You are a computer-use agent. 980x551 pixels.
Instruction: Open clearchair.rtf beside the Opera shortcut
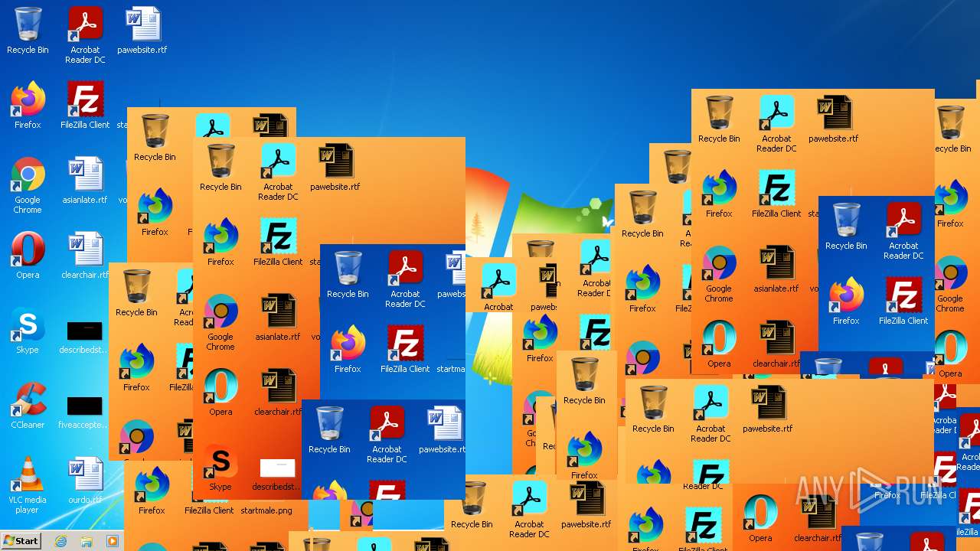[x=85, y=256]
